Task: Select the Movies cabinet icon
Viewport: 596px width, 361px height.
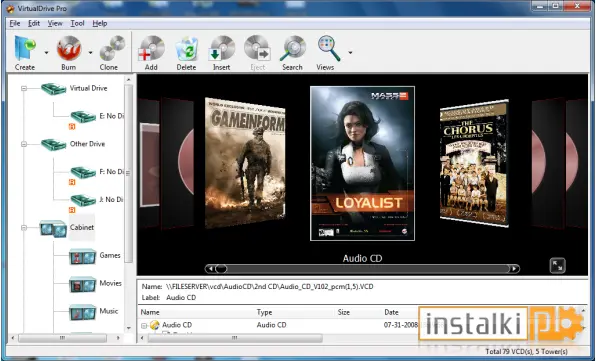Action: coord(82,284)
